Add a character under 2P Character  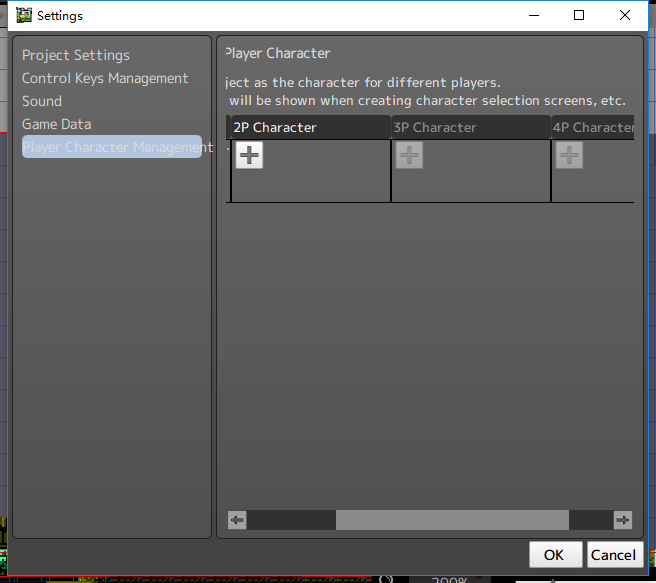point(249,155)
